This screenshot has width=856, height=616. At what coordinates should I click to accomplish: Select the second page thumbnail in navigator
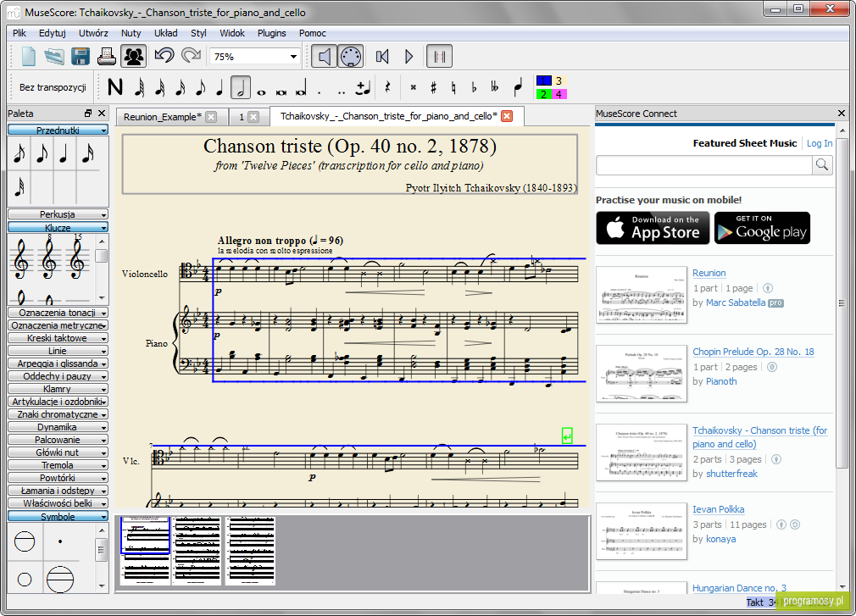[197, 551]
